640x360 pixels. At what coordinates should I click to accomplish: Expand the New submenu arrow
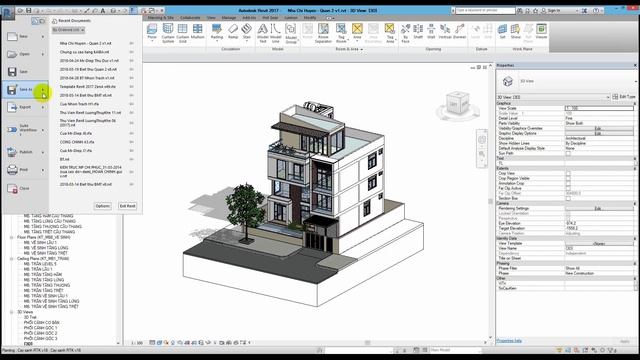[43, 37]
